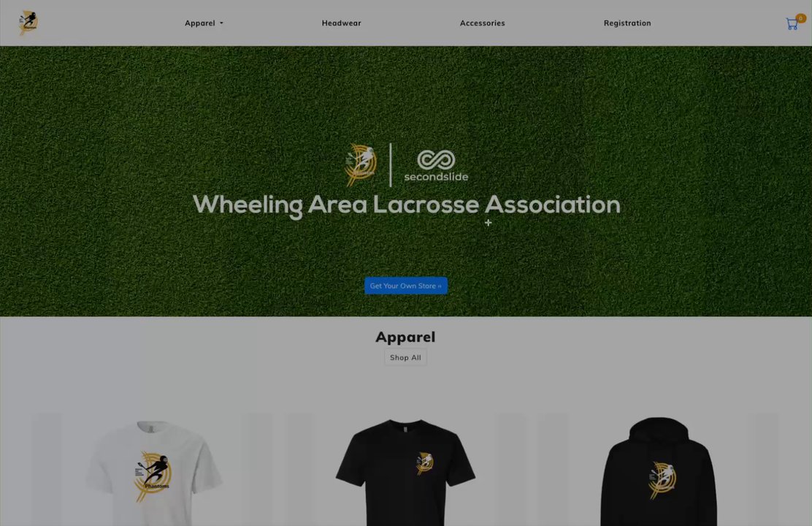Open the Apparel navigation menu
Screen dimensions: 812x526
coord(204,23)
